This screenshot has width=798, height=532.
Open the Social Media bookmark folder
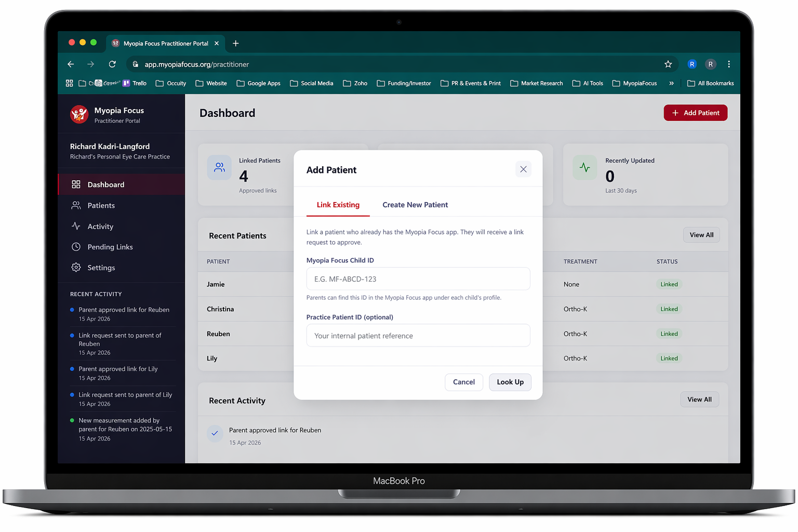tap(312, 83)
